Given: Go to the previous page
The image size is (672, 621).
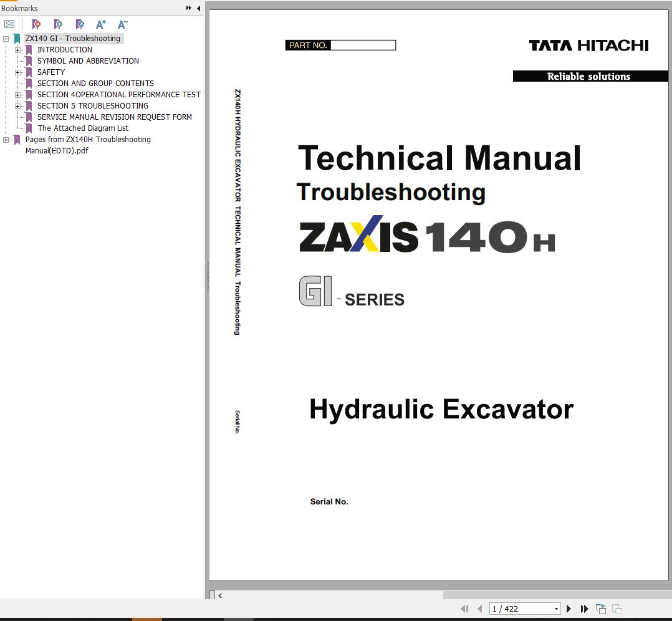Looking at the screenshot, I should 479,609.
